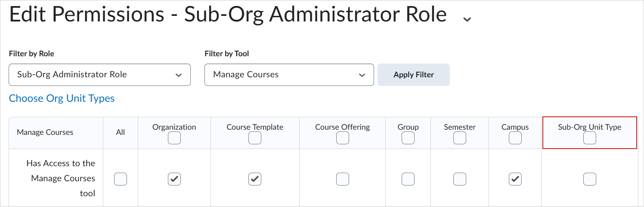This screenshot has width=644, height=207.
Task: Uncheck Organization access to Manage Courses tool
Action: (174, 179)
